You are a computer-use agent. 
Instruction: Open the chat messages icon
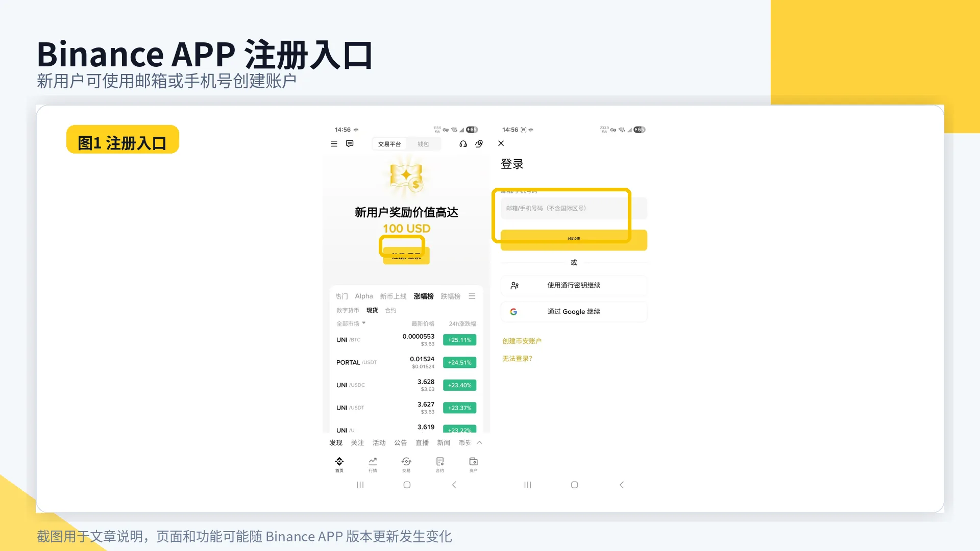(x=350, y=144)
